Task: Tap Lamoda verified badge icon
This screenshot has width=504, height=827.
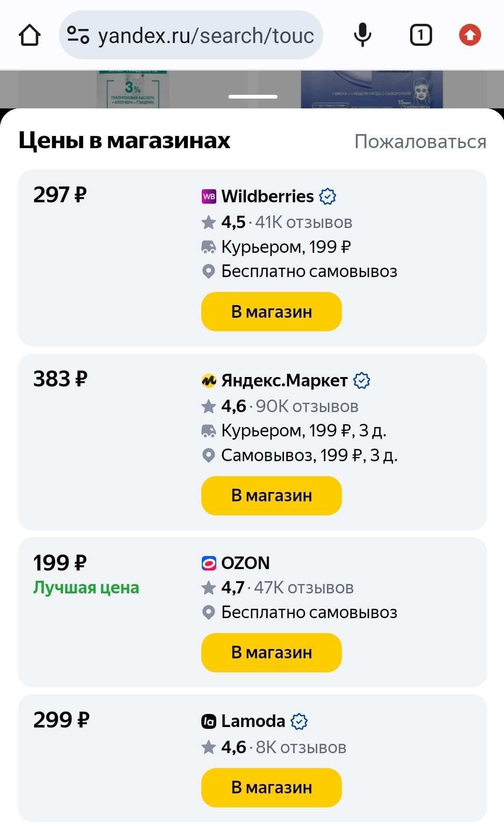Action: point(299,722)
